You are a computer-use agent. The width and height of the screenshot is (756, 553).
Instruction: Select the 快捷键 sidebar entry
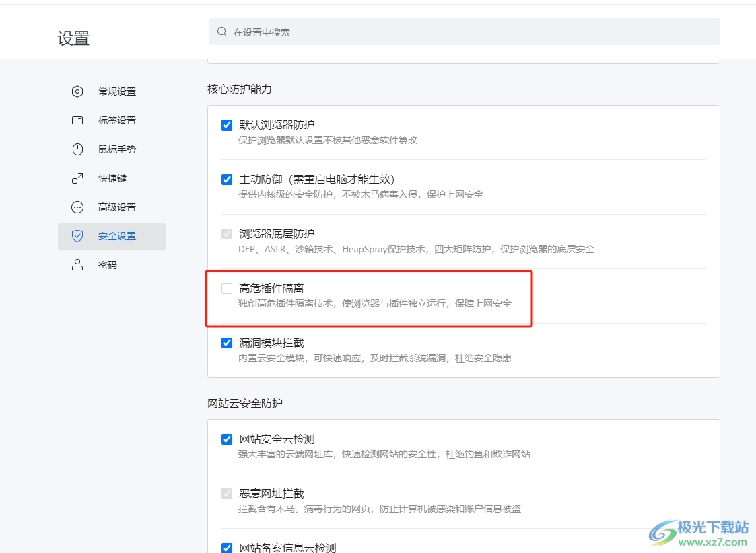point(111,178)
